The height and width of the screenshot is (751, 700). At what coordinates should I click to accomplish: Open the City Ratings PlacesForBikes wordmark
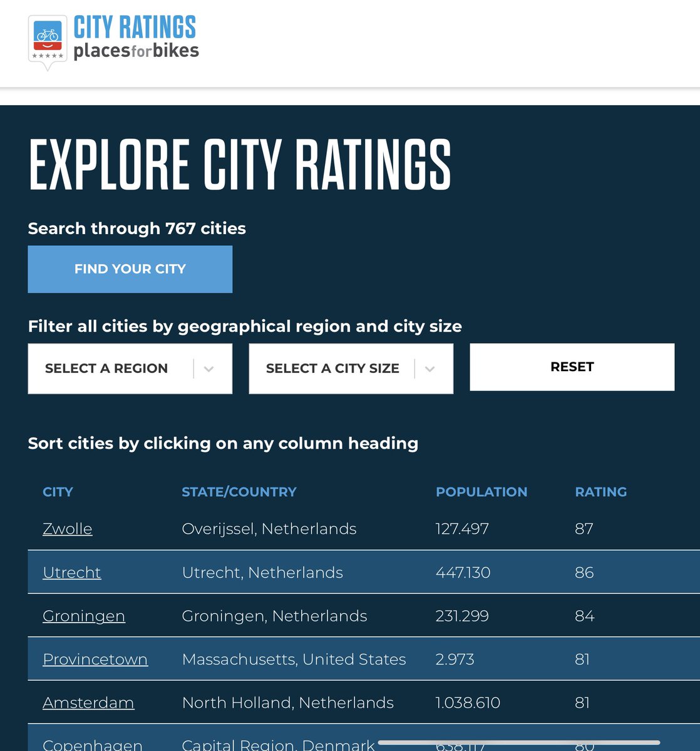(x=136, y=38)
